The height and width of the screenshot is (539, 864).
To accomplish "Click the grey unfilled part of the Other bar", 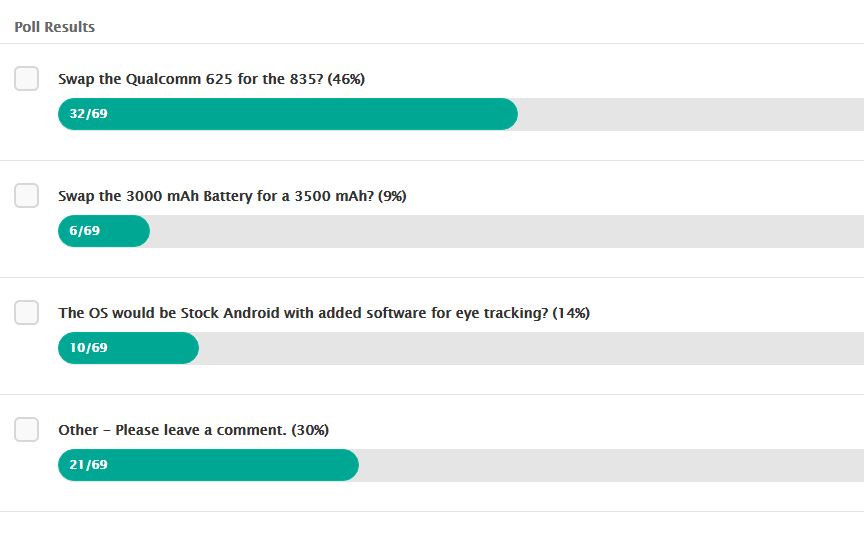I will 610,465.
